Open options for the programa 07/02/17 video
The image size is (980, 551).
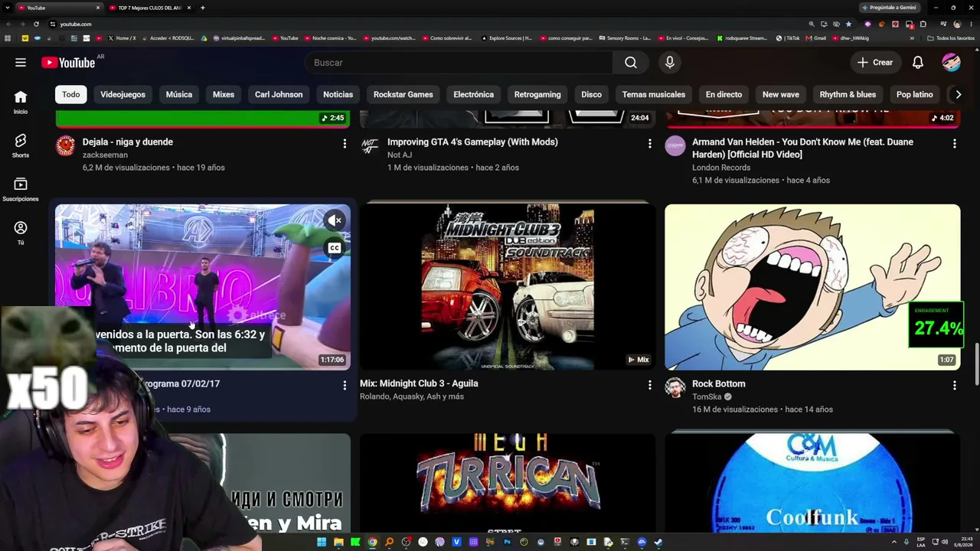tap(345, 385)
